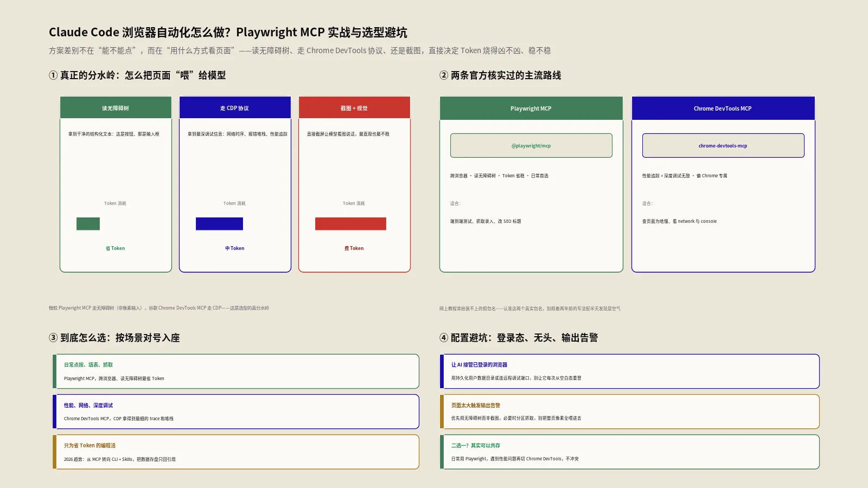Open the 让 AI 接管已登录的浏览器 tip title
Viewport: 868px width, 488px height.
pos(479,365)
